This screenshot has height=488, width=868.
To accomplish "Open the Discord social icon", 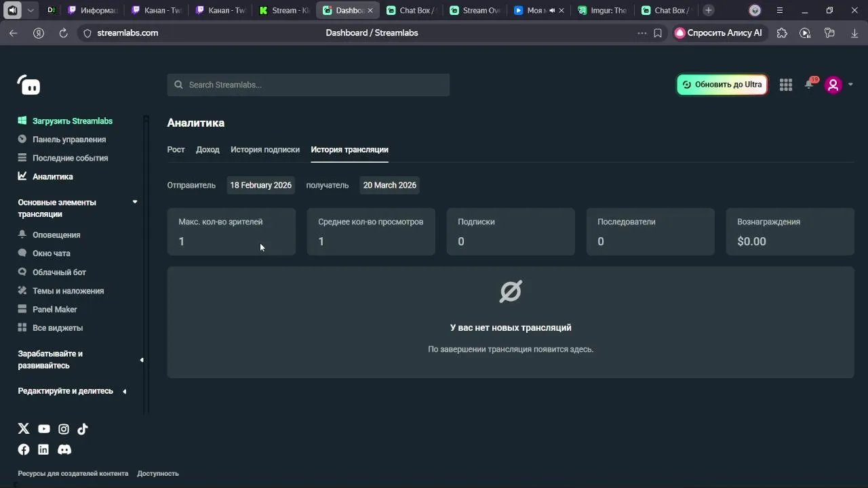I will pos(64,449).
